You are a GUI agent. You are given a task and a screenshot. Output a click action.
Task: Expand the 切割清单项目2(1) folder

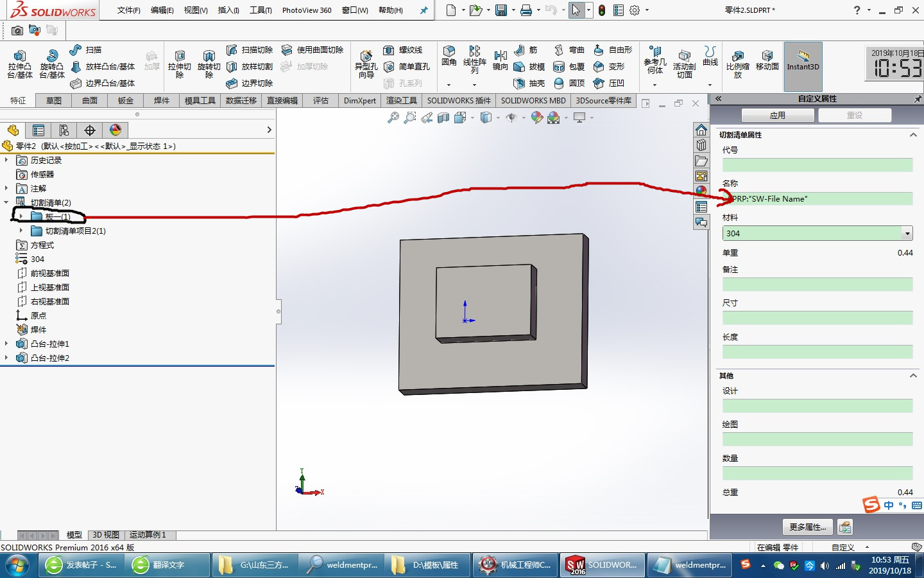click(21, 231)
